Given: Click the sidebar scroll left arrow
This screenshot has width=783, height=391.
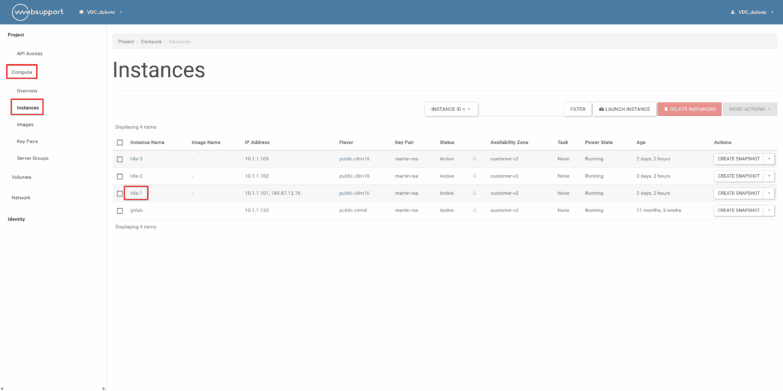Looking at the screenshot, I should click(2, 388).
